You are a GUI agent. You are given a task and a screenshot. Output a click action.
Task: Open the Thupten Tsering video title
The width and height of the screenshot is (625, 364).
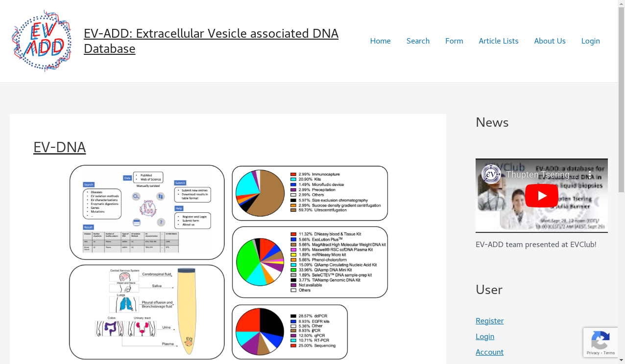pyautogui.click(x=541, y=175)
